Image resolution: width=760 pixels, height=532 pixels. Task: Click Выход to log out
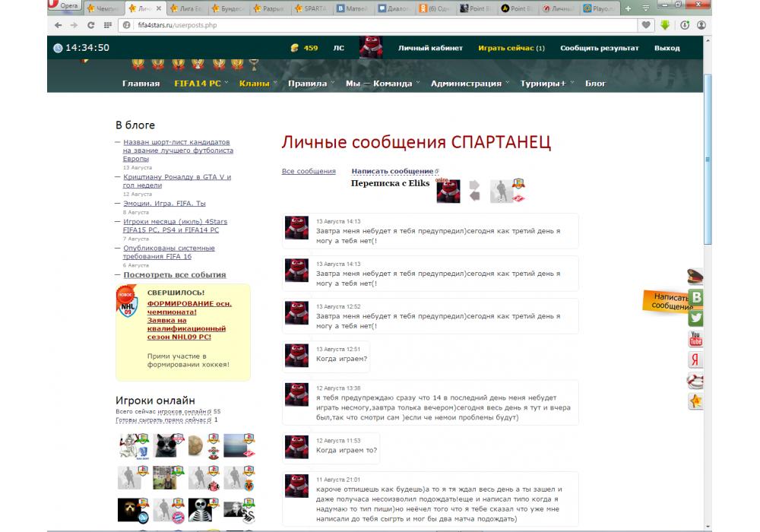tap(667, 48)
